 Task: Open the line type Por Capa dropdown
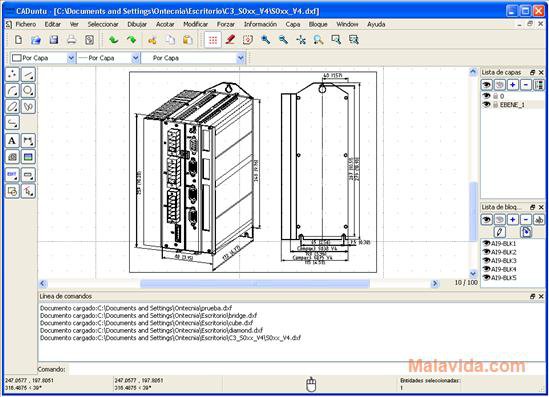click(193, 58)
